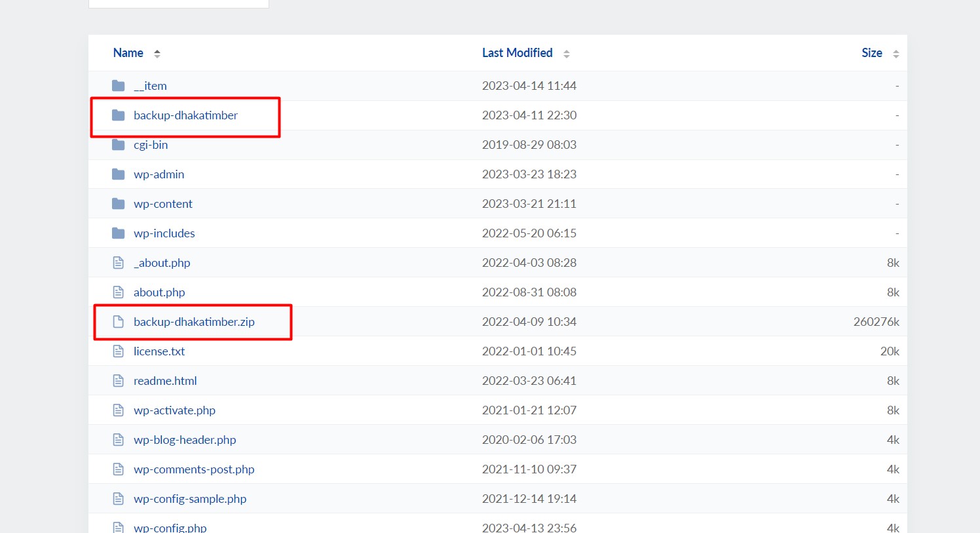Open the wp-comments-post.php link
980x533 pixels.
pyautogui.click(x=194, y=469)
